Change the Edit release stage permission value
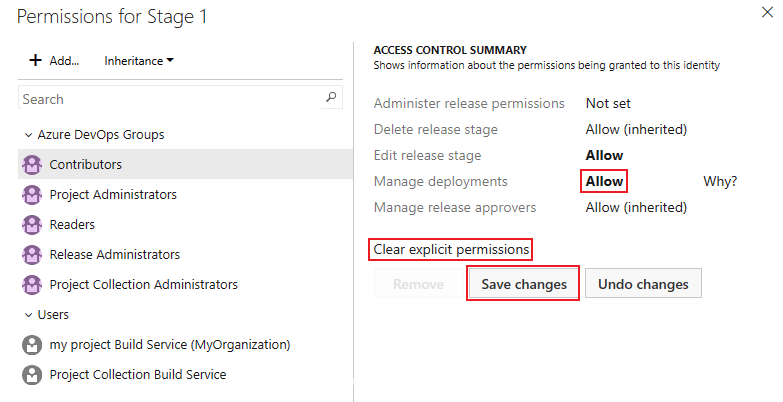This screenshot has height=402, width=783. pos(604,155)
